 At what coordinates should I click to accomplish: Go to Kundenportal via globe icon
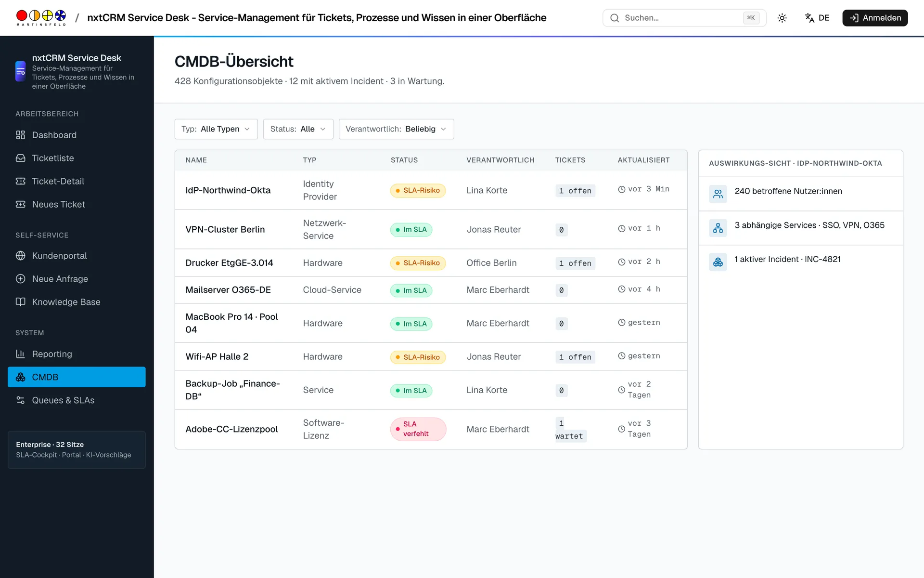[77, 256]
